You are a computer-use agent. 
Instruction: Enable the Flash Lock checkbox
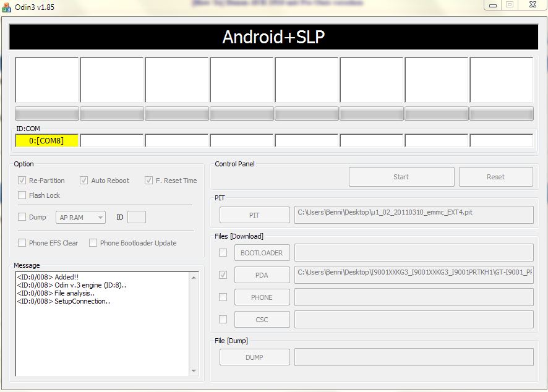tap(22, 195)
